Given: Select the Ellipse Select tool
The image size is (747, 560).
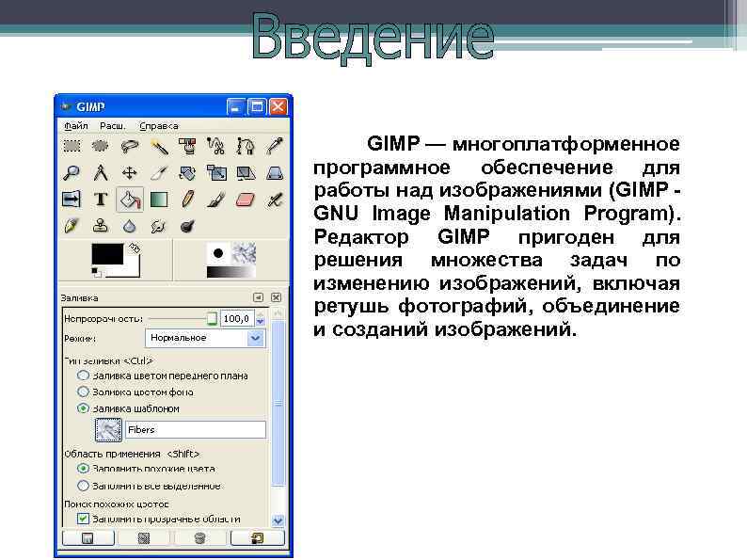Looking at the screenshot, I should (x=100, y=146).
